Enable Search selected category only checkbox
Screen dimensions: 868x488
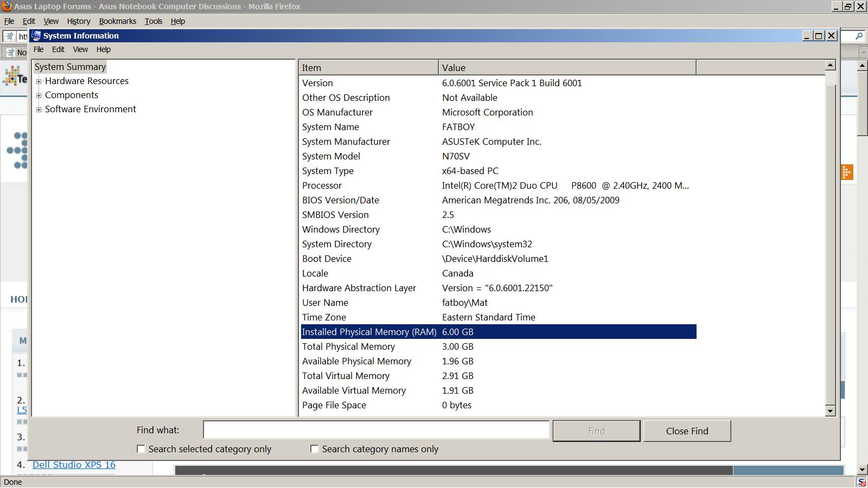point(141,449)
